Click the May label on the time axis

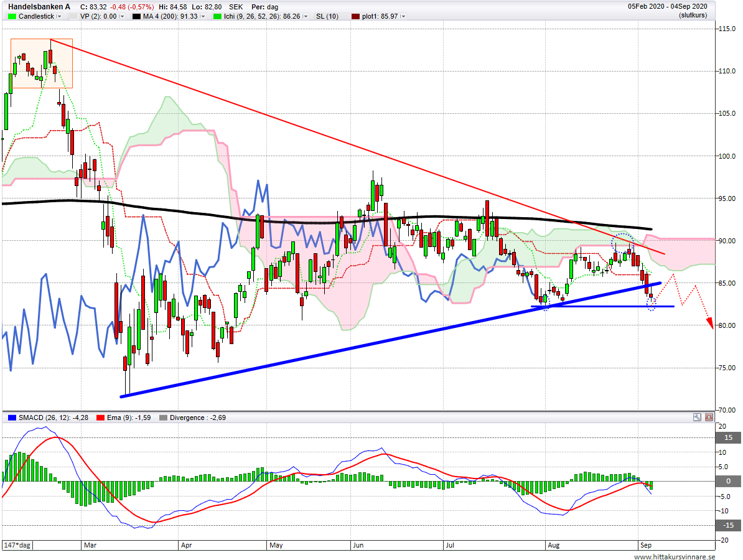[x=276, y=545]
